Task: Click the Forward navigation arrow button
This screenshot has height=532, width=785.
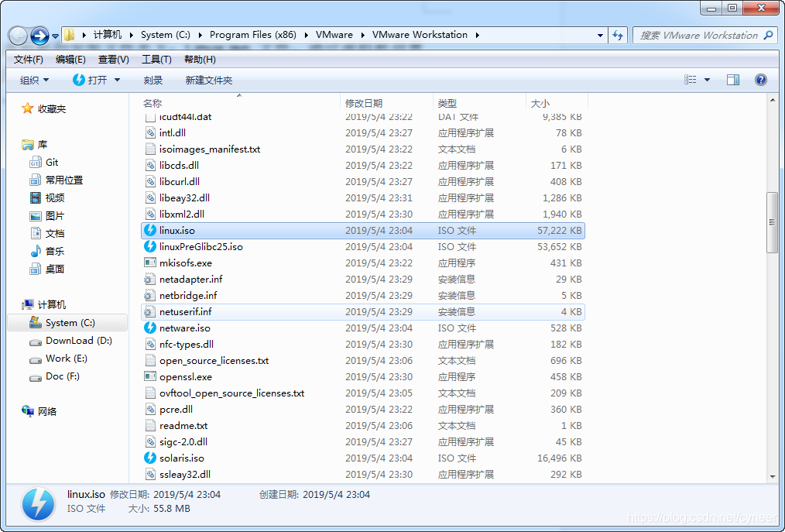Action: [x=39, y=36]
